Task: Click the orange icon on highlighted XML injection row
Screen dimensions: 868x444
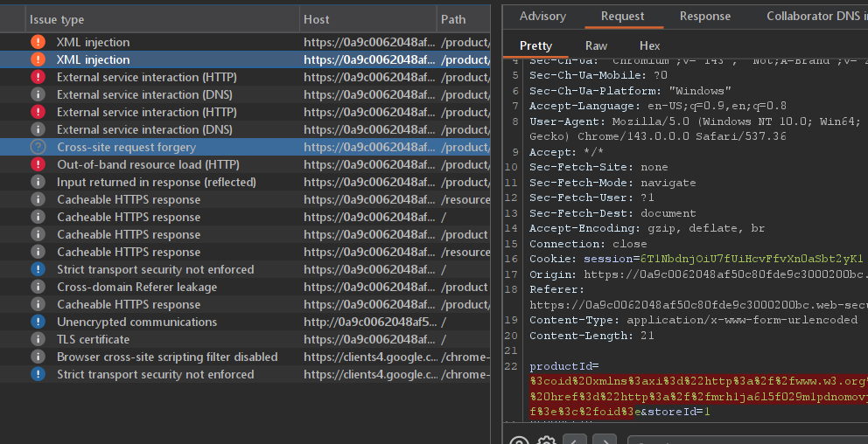Action: tap(38, 59)
